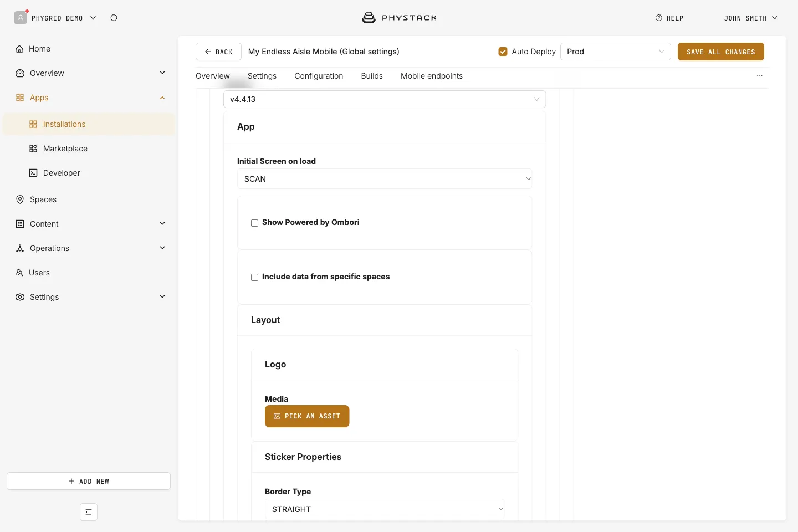This screenshot has width=798, height=532.
Task: Expand the Overview sidebar section chevron
Action: [x=162, y=73]
